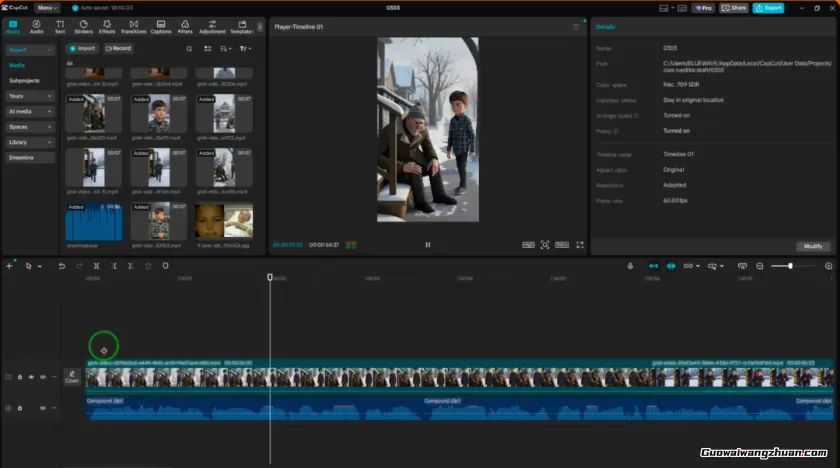Click the Export button
The height and width of the screenshot is (468, 840).
click(768, 7)
